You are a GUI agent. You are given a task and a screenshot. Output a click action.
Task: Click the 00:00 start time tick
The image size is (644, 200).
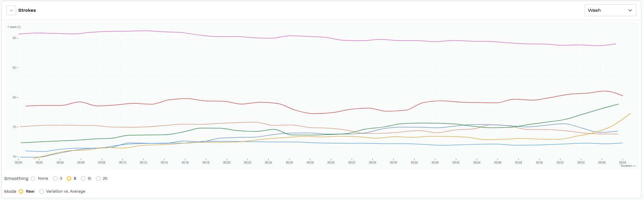19,163
